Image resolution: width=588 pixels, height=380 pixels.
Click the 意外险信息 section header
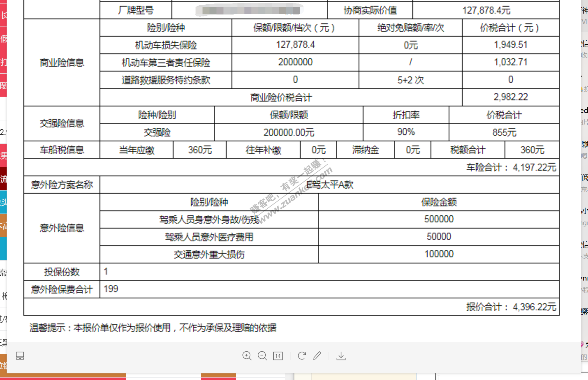pyautogui.click(x=62, y=228)
